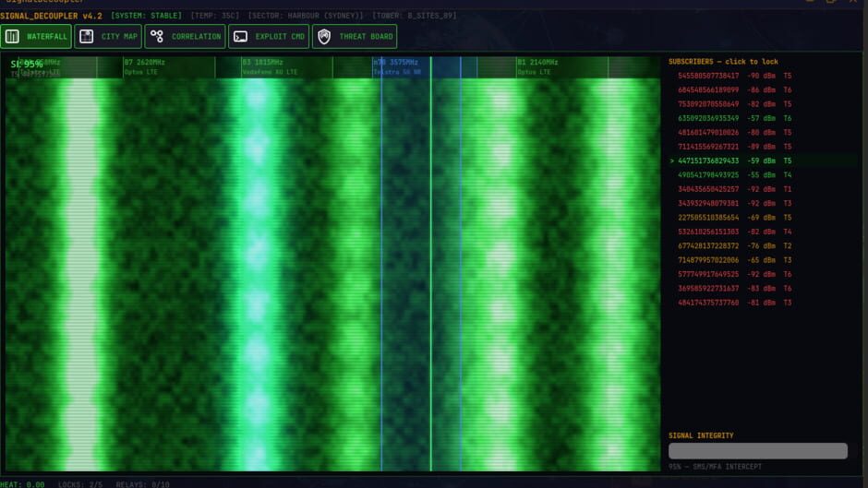Viewport: 868px width, 488px height.
Task: Select the B1 2140MHz Optus LTE band
Action: pos(561,67)
